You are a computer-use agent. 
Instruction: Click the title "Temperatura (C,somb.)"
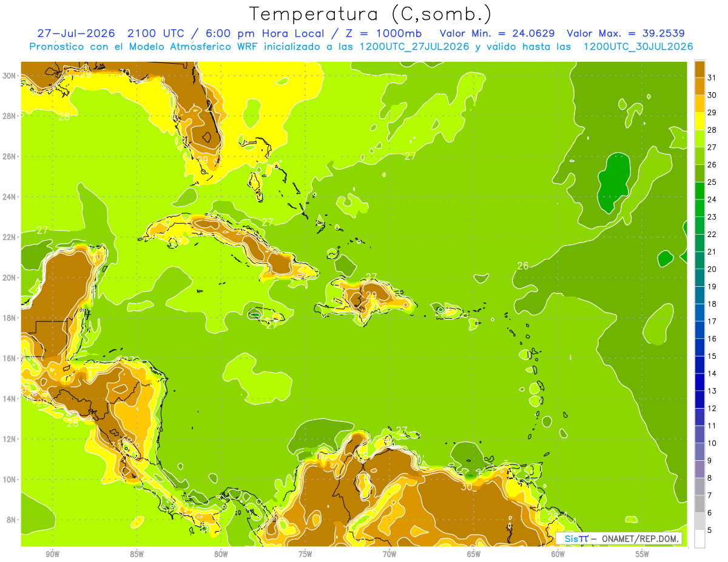[x=371, y=14]
